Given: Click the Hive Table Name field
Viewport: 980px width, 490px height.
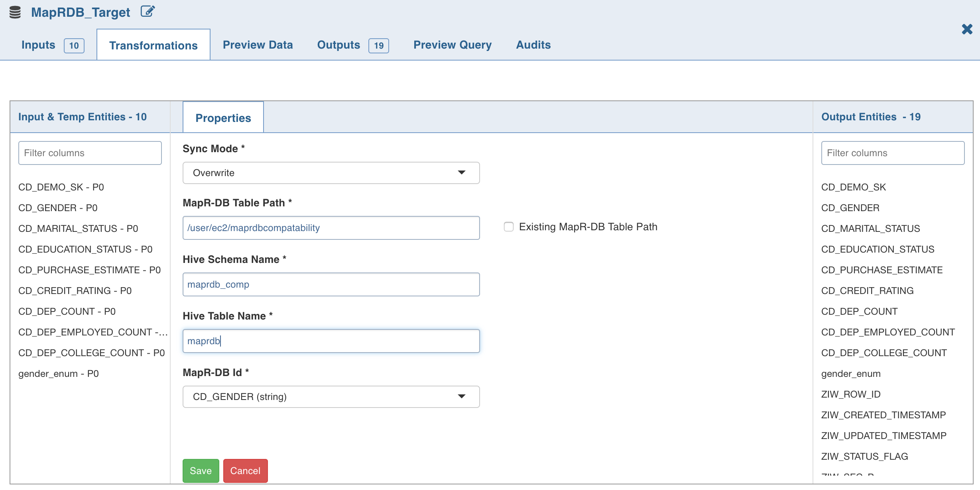Looking at the screenshot, I should coord(331,341).
